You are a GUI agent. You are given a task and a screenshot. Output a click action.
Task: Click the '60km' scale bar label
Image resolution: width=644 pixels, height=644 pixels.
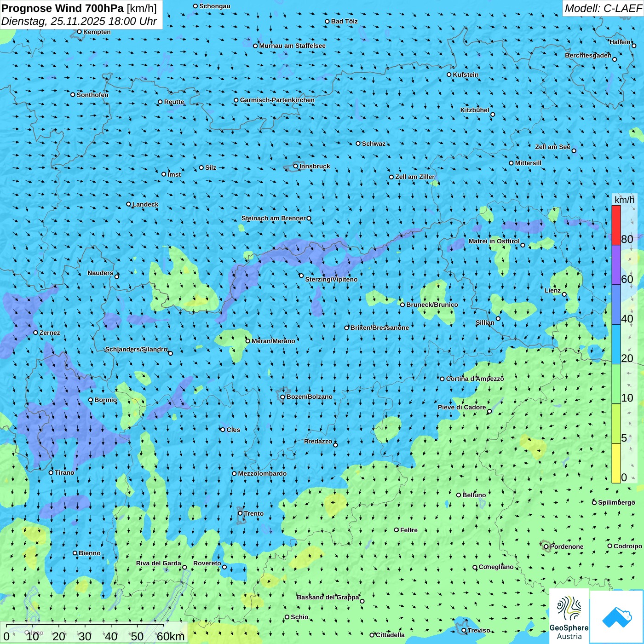click(171, 636)
